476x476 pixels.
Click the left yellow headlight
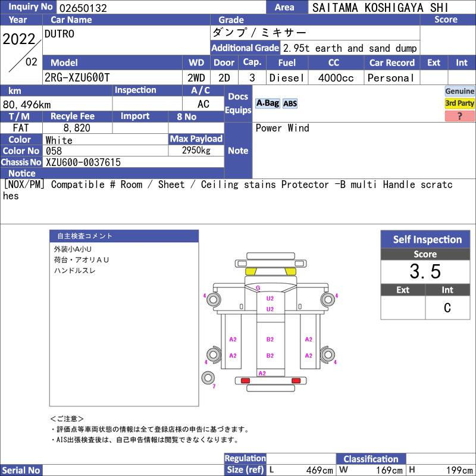pyautogui.click(x=250, y=271)
